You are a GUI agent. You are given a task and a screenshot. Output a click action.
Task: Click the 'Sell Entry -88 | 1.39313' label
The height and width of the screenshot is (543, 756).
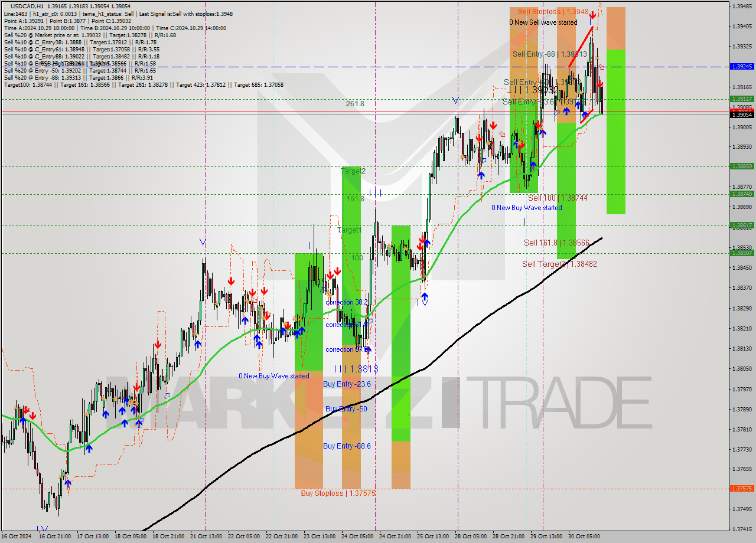(x=549, y=54)
